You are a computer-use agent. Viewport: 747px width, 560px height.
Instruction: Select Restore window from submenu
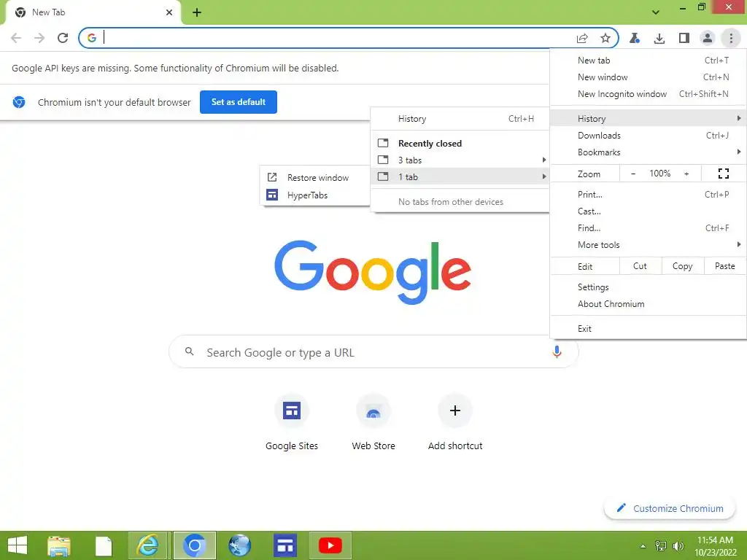[x=315, y=178]
